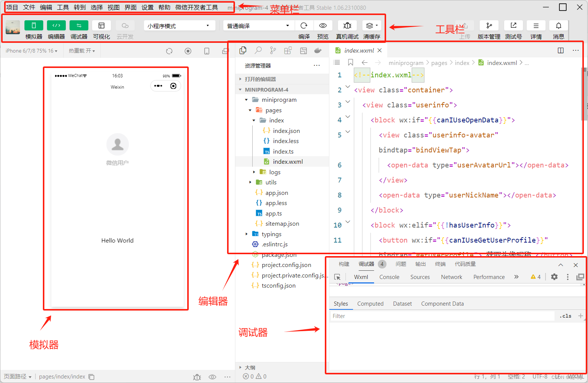Open the debugger settings gear icon

tap(554, 277)
